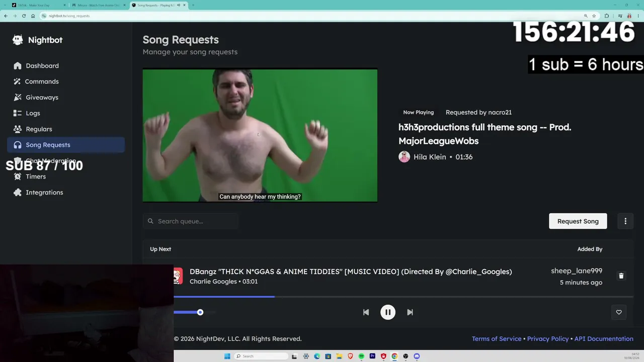Open a new browser tab
This screenshot has width=644, height=362.
click(x=193, y=5)
